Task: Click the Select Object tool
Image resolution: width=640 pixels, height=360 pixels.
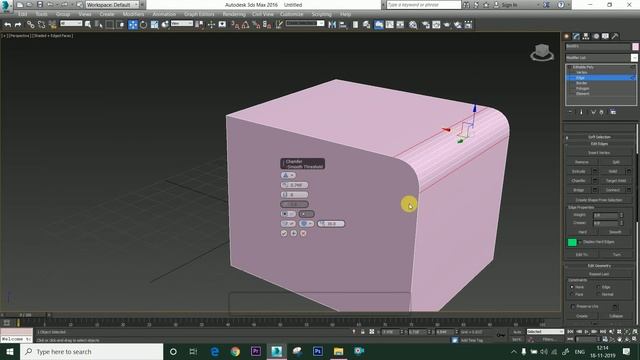Action: [x=88, y=24]
